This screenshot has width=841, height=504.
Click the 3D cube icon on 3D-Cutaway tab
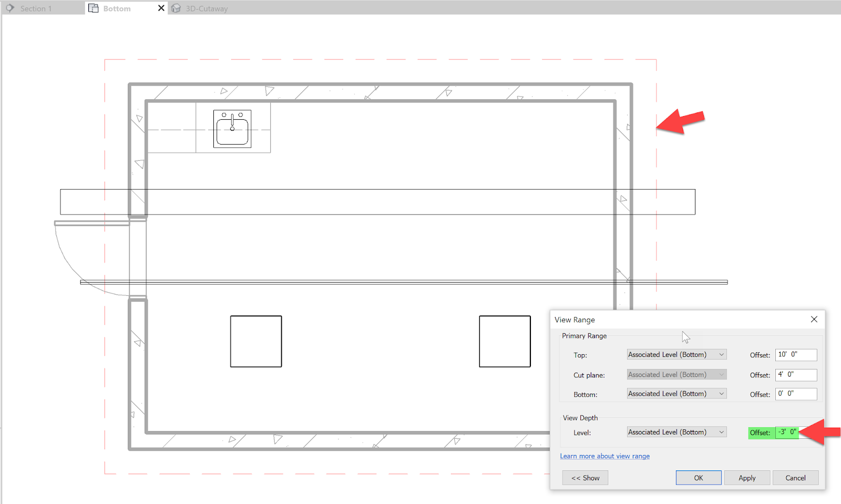[176, 8]
